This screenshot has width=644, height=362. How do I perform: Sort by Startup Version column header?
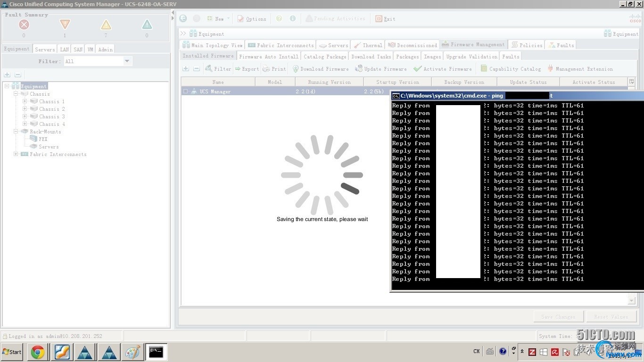(x=397, y=82)
